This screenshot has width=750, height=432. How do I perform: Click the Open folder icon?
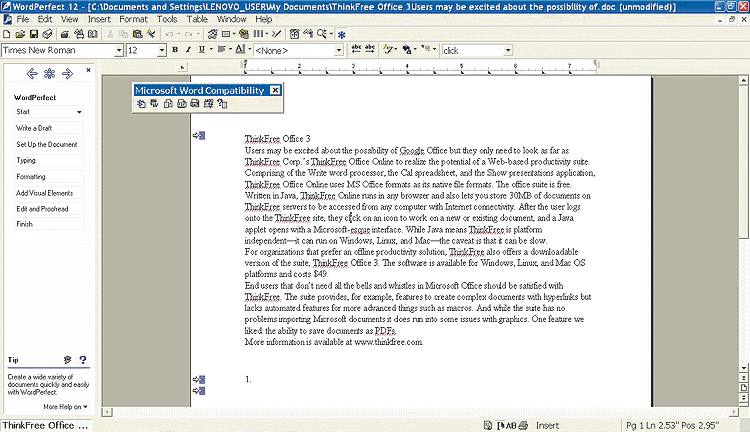(20, 34)
